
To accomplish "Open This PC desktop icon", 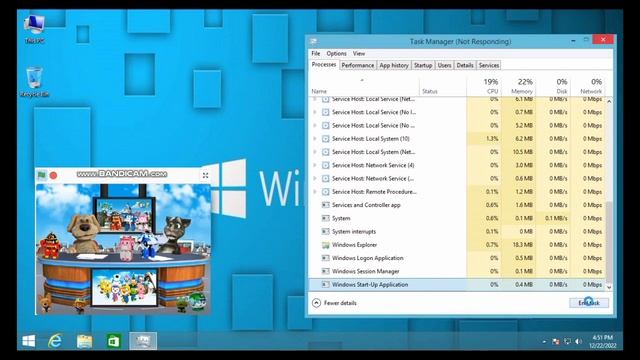I will click(35, 29).
